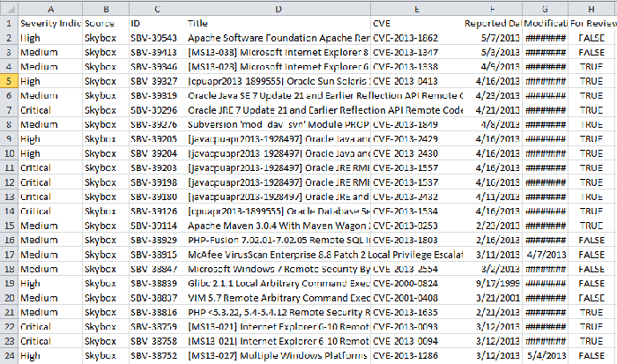This screenshot has height=364, width=617.
Task: Click the Apache Maven 3.0.4 title cell
Action: [x=279, y=226]
